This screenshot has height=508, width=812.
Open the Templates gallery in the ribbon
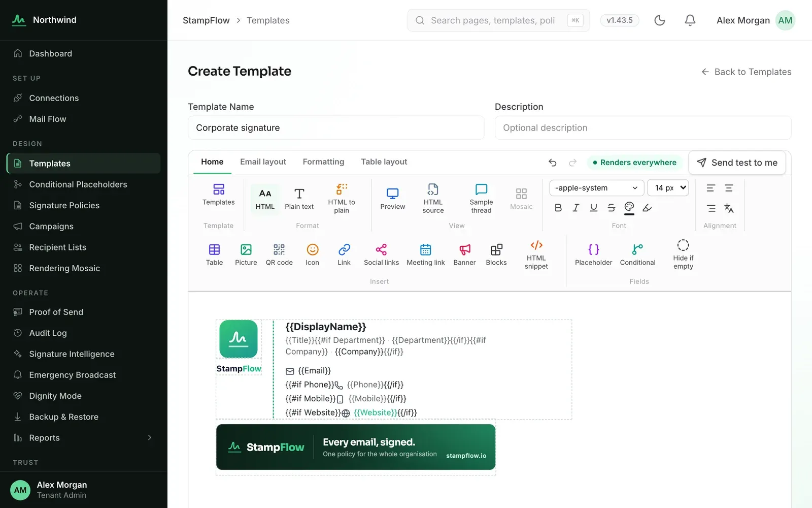[218, 195]
